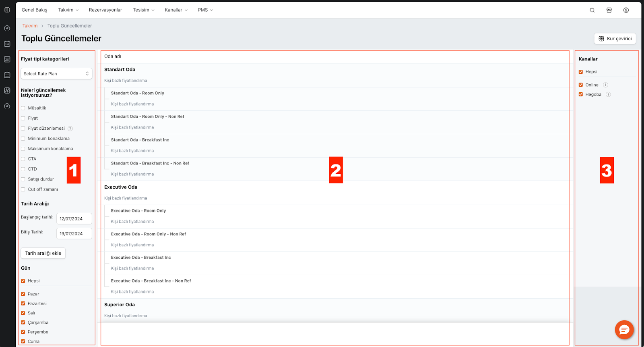Click the Tarih aralığı ekle button
This screenshot has height=347, width=644.
[x=43, y=253]
